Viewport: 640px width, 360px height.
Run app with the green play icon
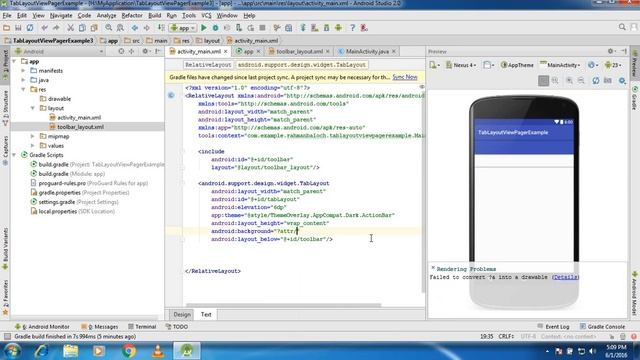pos(204,28)
